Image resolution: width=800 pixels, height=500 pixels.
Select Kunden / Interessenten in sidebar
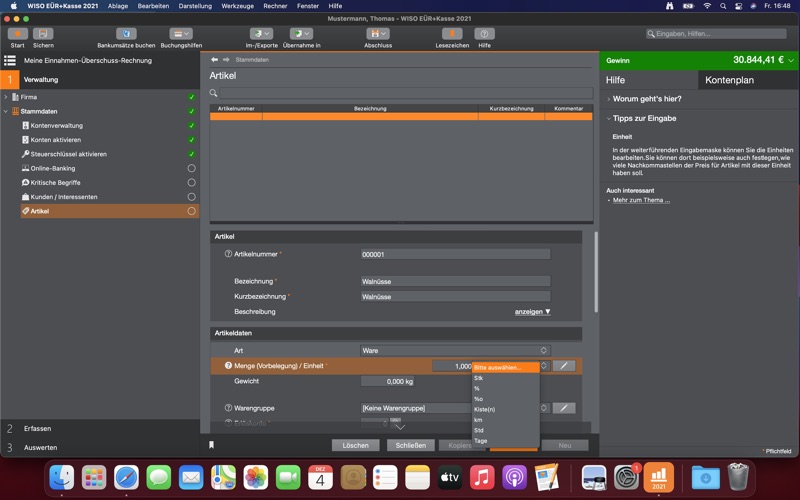[64, 197]
